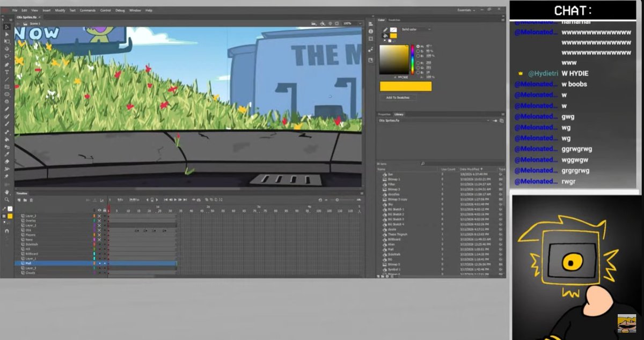
Task: Open the stage zoom 100% dropdown
Action: coord(352,24)
